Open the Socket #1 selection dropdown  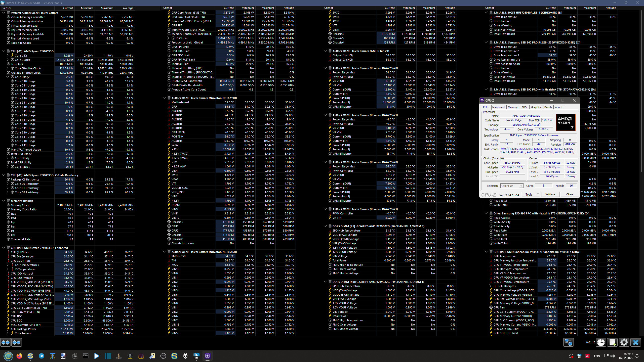[521, 186]
